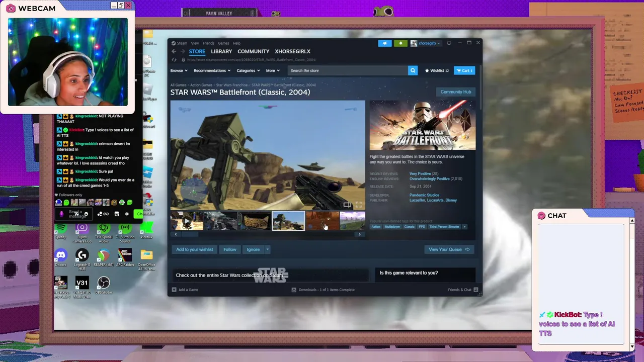644x362 pixels.
Task: Open the Help menu
Action: (236, 43)
